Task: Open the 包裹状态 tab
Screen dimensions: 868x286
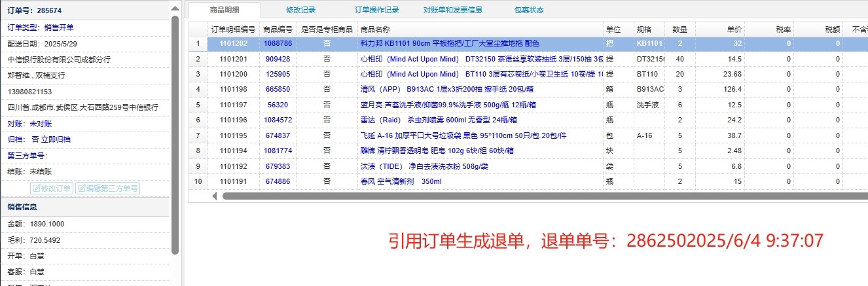Action: (x=529, y=10)
